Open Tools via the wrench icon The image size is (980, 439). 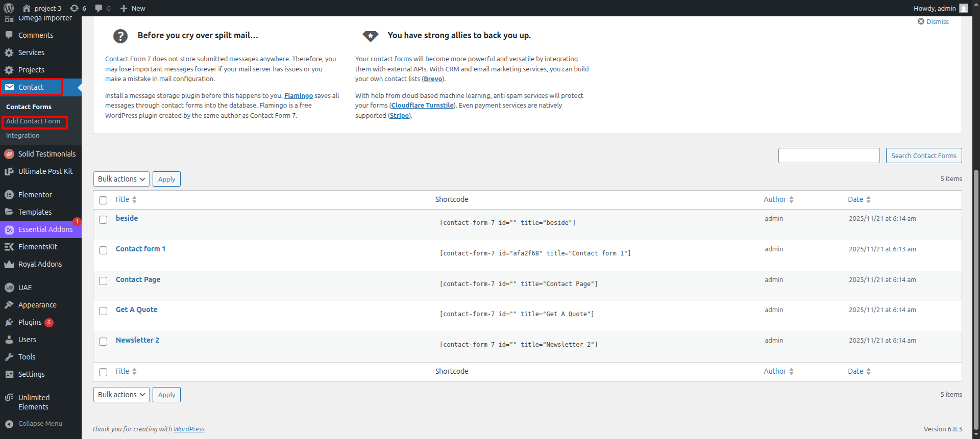point(9,357)
